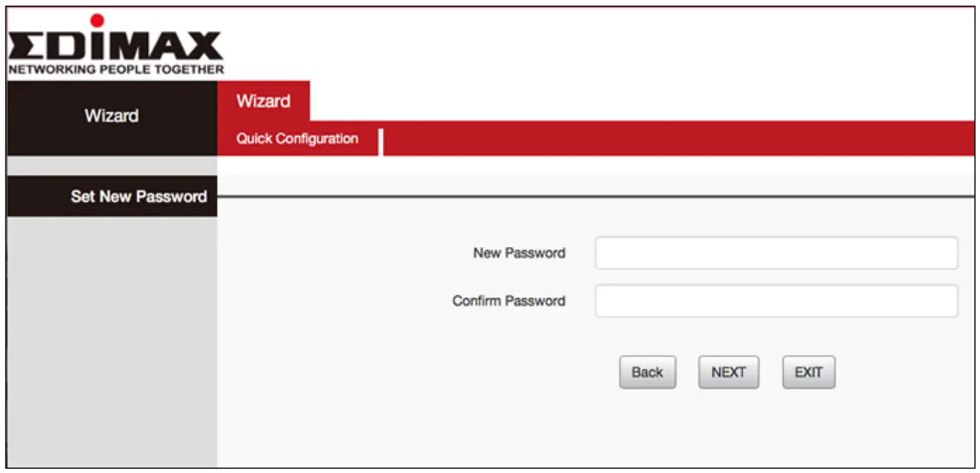Switch to the Quick Configuration sub-tab
Screen dimensions: 980x473
(297, 139)
